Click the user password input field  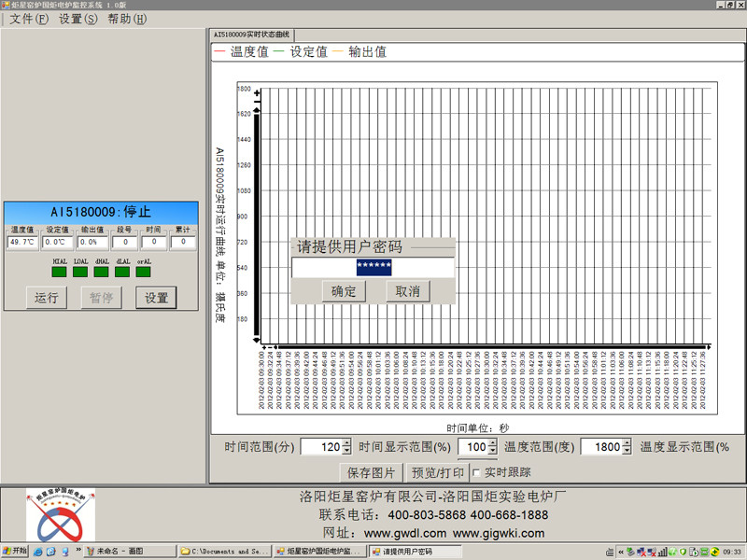pyautogui.click(x=373, y=268)
